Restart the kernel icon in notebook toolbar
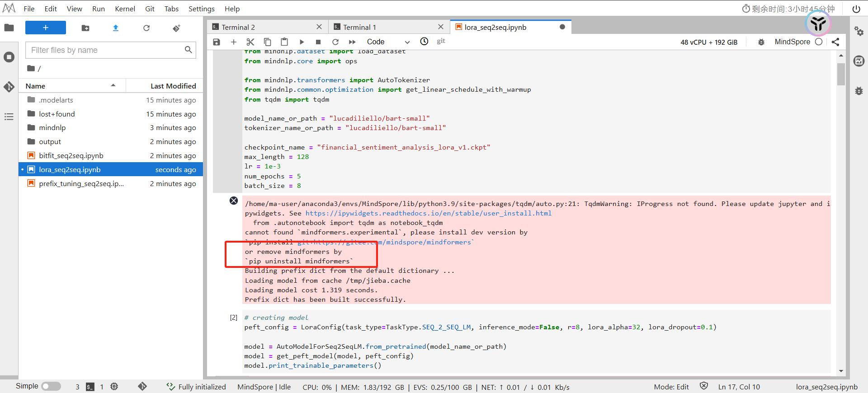 (335, 42)
